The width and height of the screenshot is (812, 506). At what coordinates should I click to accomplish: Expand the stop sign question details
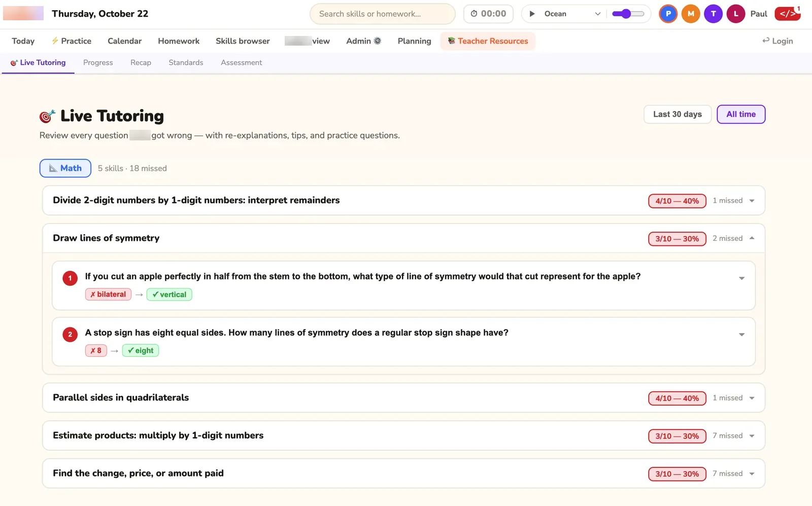pyautogui.click(x=741, y=335)
